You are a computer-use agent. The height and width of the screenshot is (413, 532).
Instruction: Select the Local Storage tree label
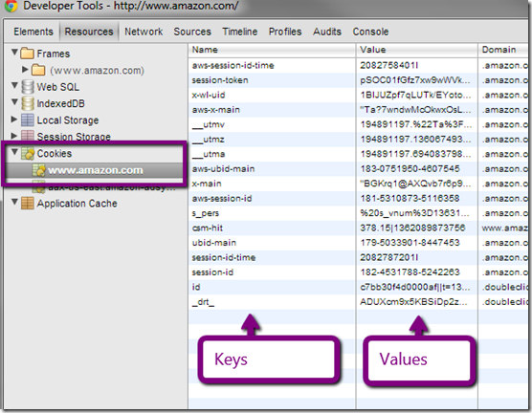point(68,120)
